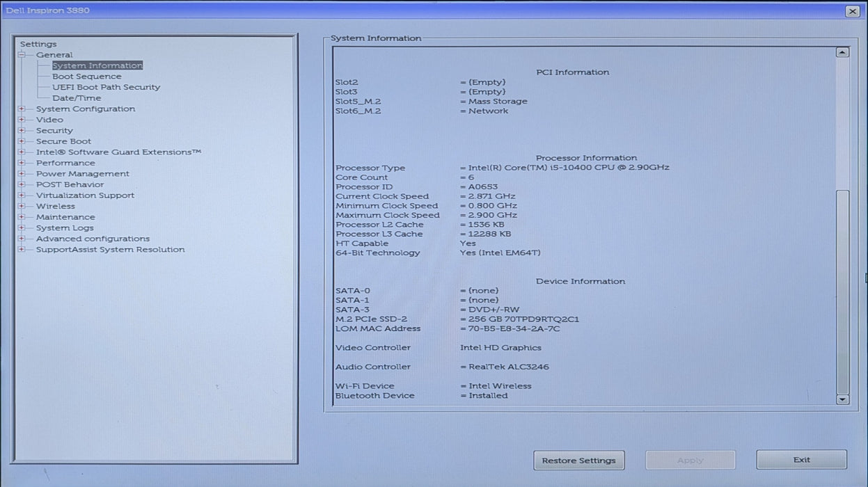
Task: Select SupportAssist System Resolution label
Action: click(111, 249)
